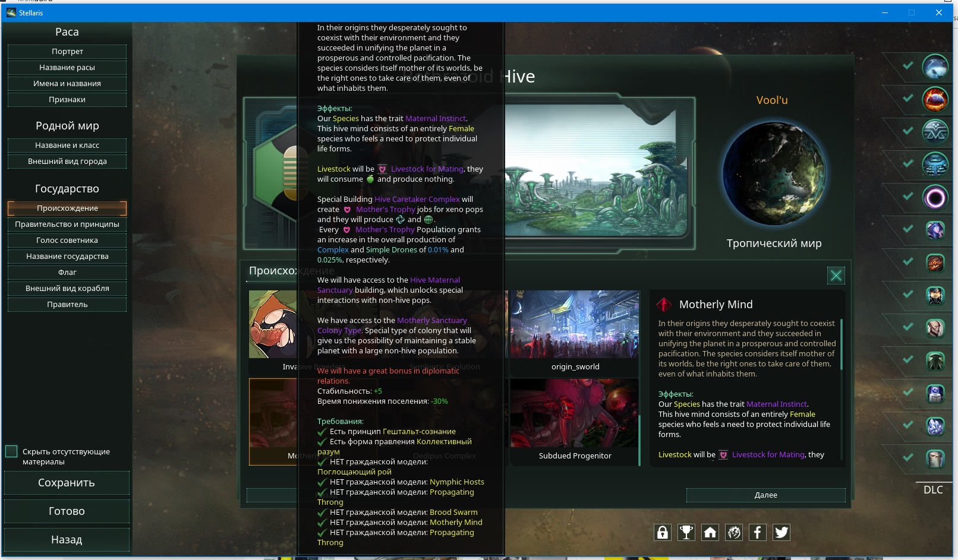Click the red exploding planet DLC icon
This screenshot has height=560, width=958.
(x=935, y=99)
